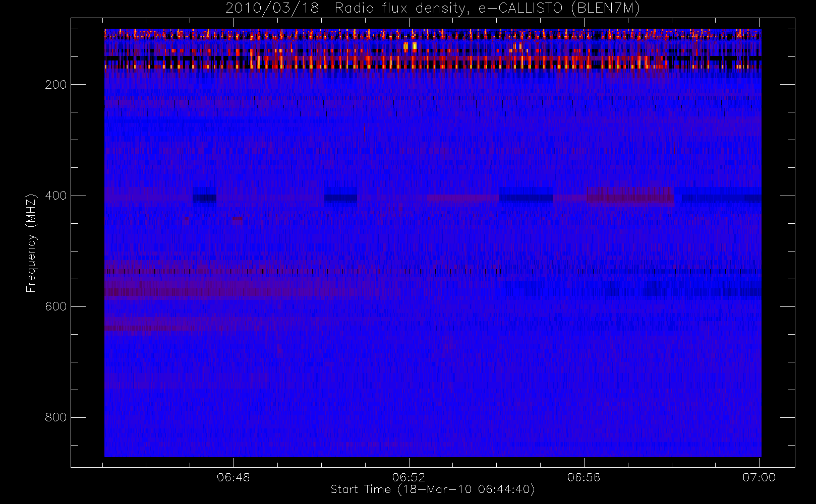Click the 'Frequency (MHz)' y-axis label

click(x=31, y=243)
